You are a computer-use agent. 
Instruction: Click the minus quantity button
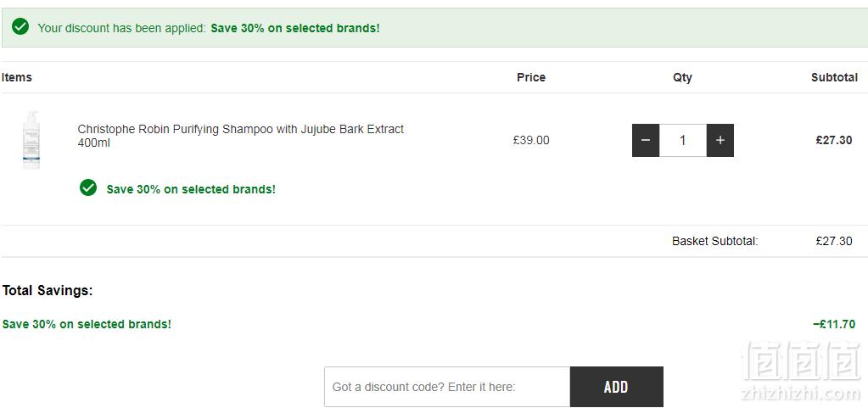(646, 140)
